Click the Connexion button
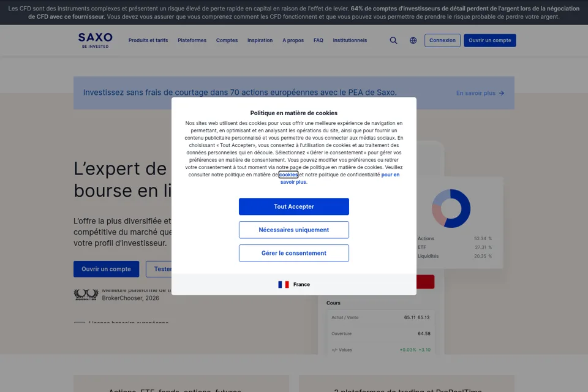 (x=442, y=40)
